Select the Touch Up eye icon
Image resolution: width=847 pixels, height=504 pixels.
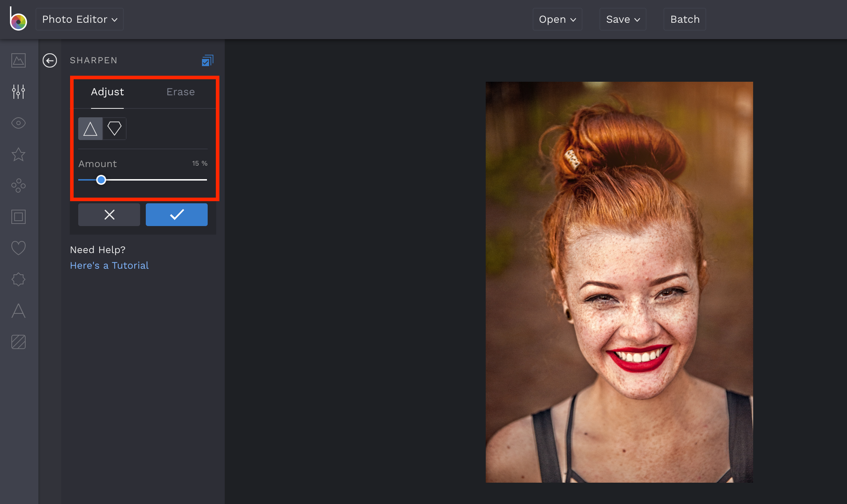click(18, 123)
